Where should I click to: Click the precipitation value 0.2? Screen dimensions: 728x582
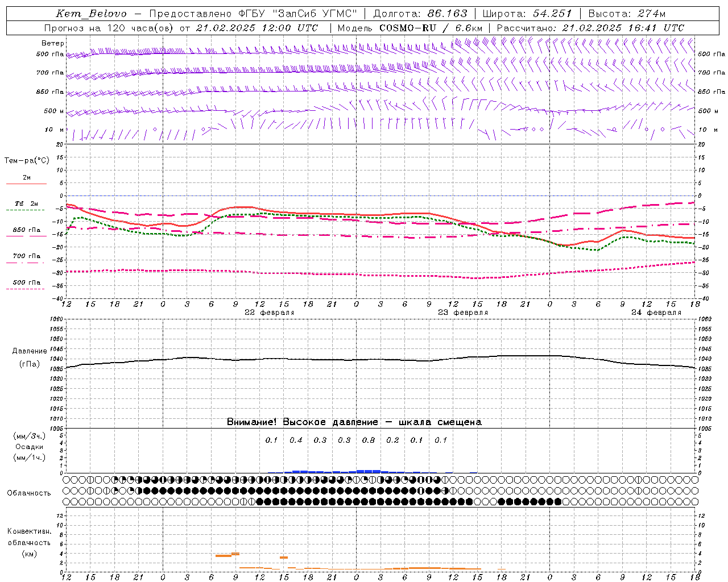tap(392, 440)
